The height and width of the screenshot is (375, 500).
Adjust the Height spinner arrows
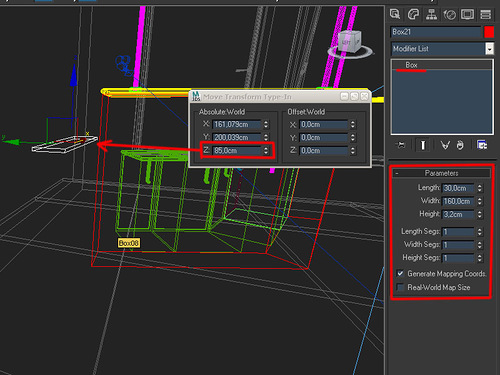point(479,214)
